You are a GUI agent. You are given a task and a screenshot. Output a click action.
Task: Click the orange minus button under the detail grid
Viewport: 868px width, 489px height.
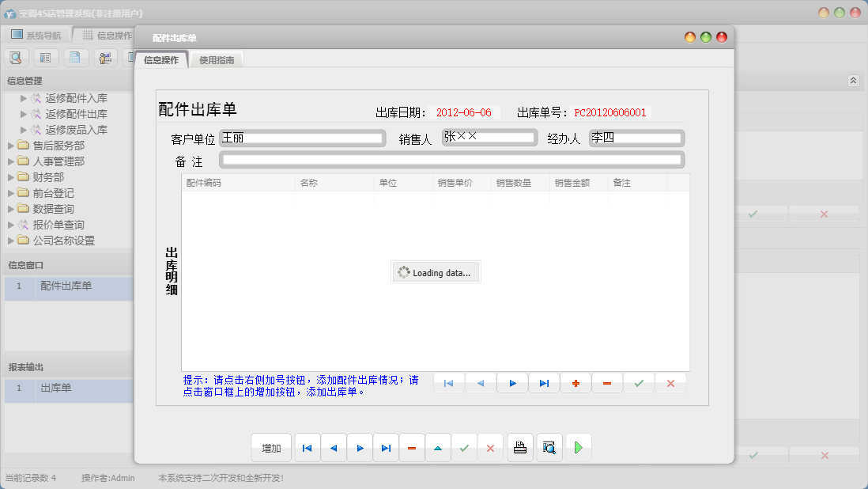tap(607, 384)
